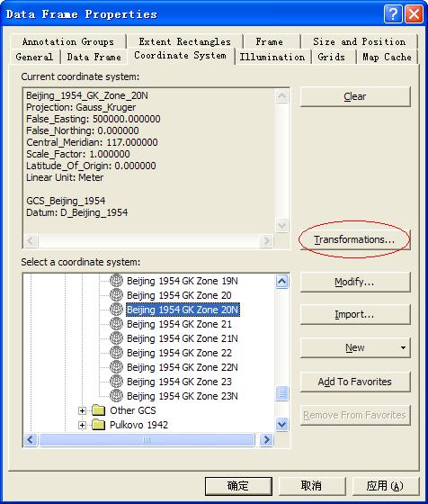The image size is (428, 504).
Task: Click the Other GCS folder icon
Action: coord(98,410)
